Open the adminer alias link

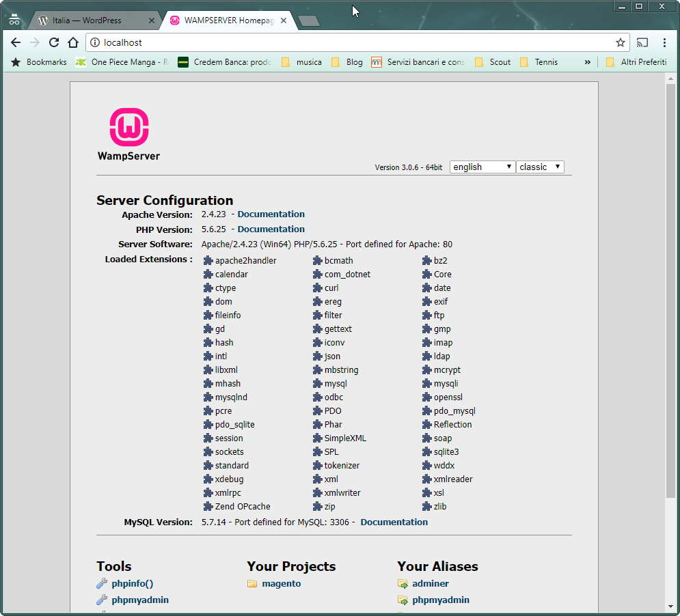430,583
